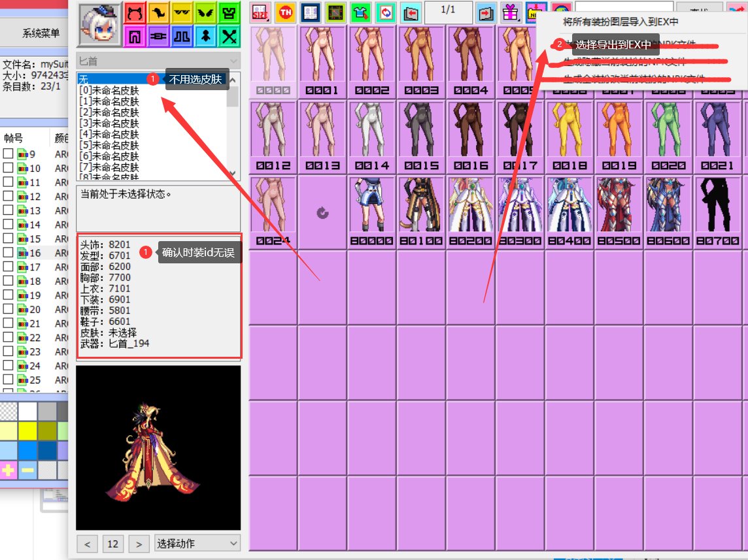Select yellow body thumbnail 0018
The width and height of the screenshot is (748, 560).
pos(569,137)
